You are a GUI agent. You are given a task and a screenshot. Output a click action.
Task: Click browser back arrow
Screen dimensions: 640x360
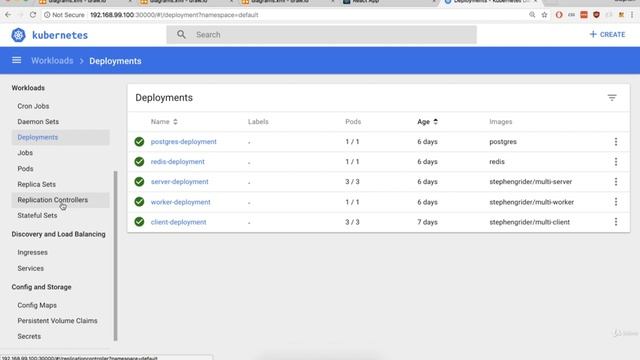click(x=8, y=15)
